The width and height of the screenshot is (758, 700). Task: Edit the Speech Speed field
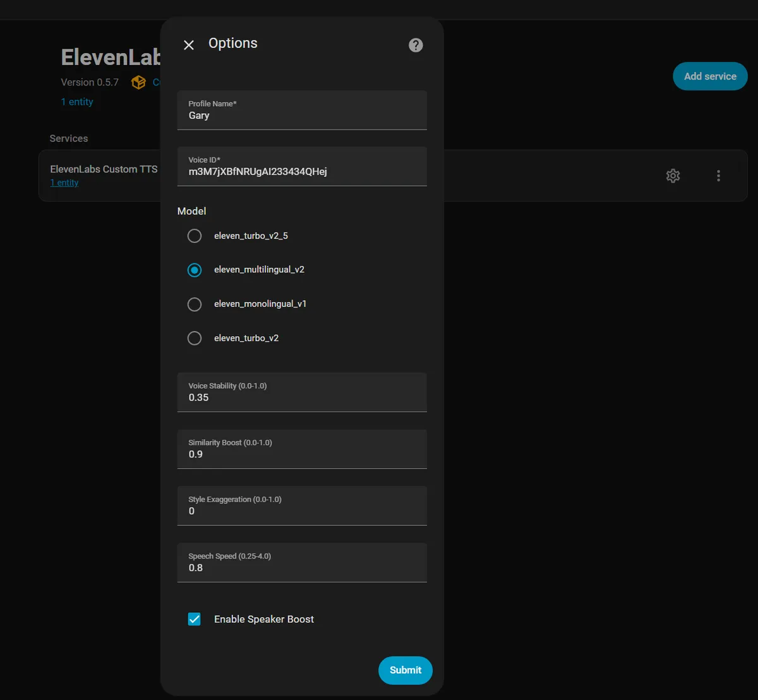(x=302, y=563)
